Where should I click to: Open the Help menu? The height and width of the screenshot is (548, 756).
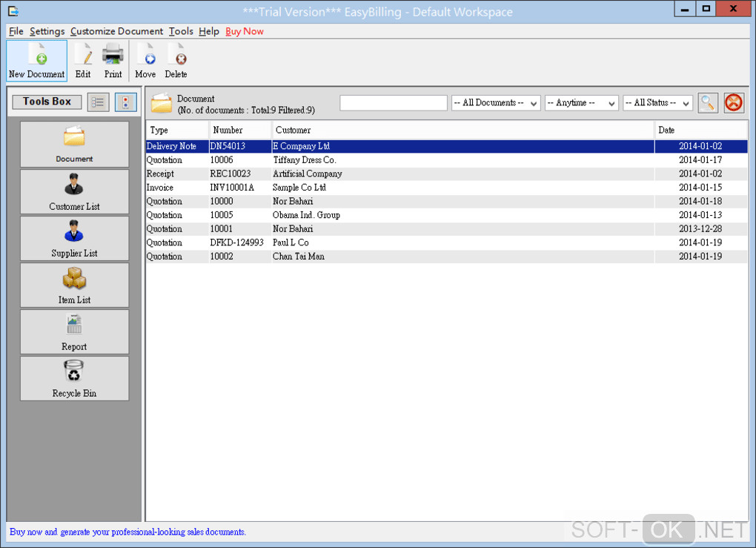tap(209, 31)
